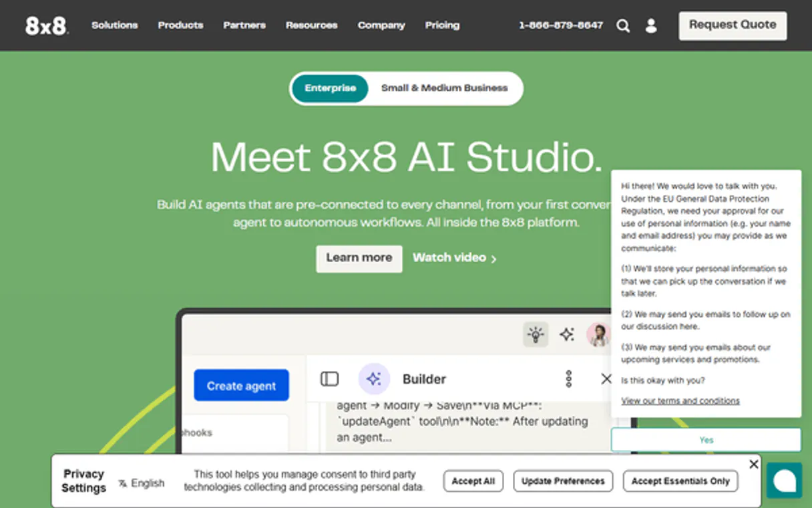Open the Resources menu
This screenshot has height=508, width=812.
pyautogui.click(x=311, y=25)
